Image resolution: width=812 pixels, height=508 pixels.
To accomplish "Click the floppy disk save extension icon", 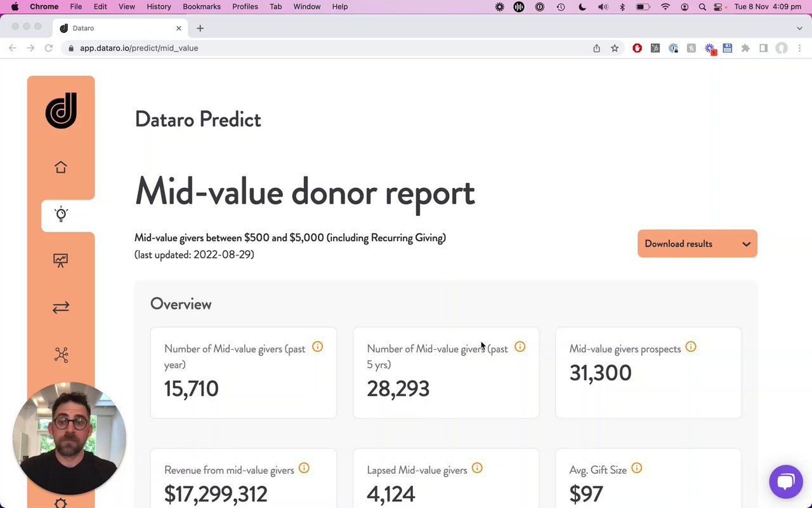I will [x=728, y=48].
